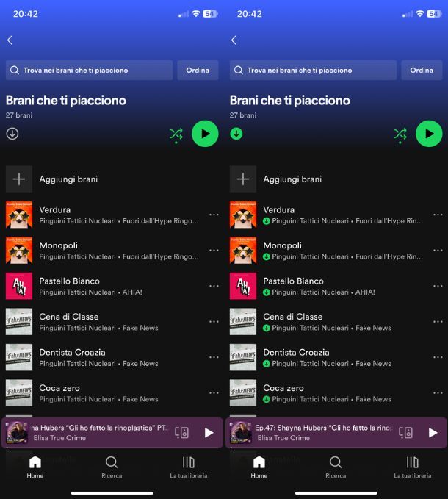Open the device connect icon in the right mini player
Viewport: 448px width, 499px height.
(x=405, y=432)
